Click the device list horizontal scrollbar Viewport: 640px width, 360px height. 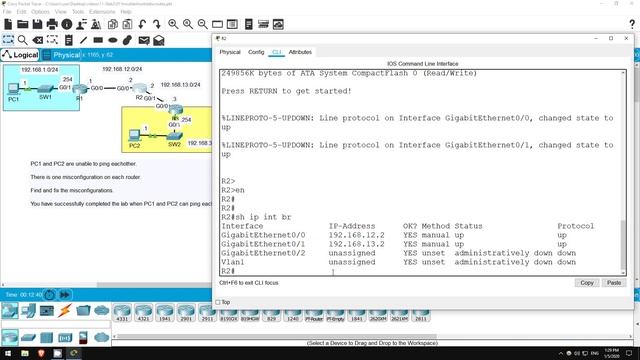coord(278,336)
